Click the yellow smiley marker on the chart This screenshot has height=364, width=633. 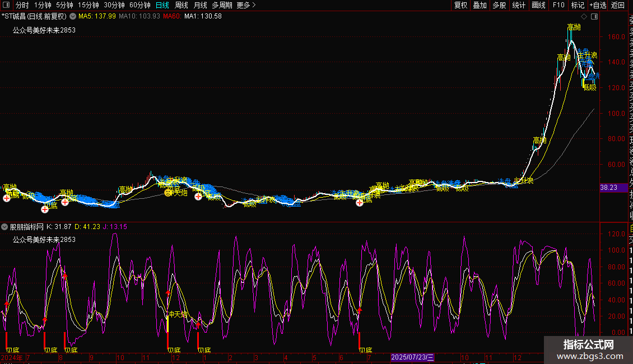tap(167, 193)
